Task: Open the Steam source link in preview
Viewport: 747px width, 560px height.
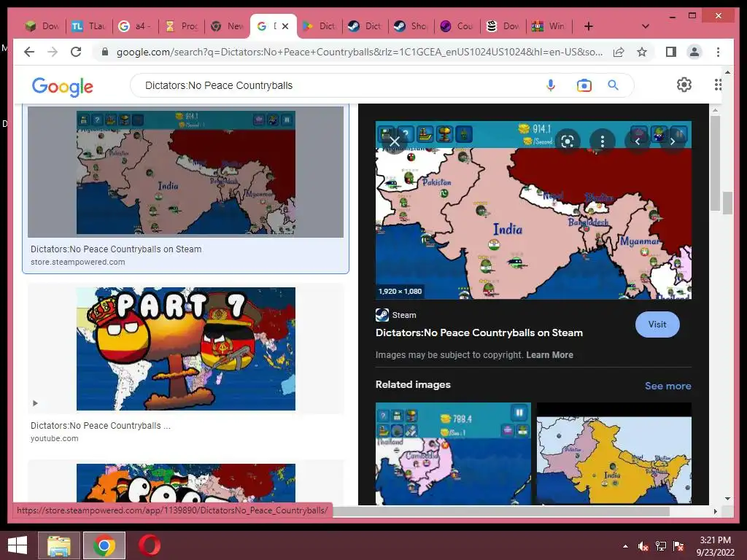Action: pos(396,315)
